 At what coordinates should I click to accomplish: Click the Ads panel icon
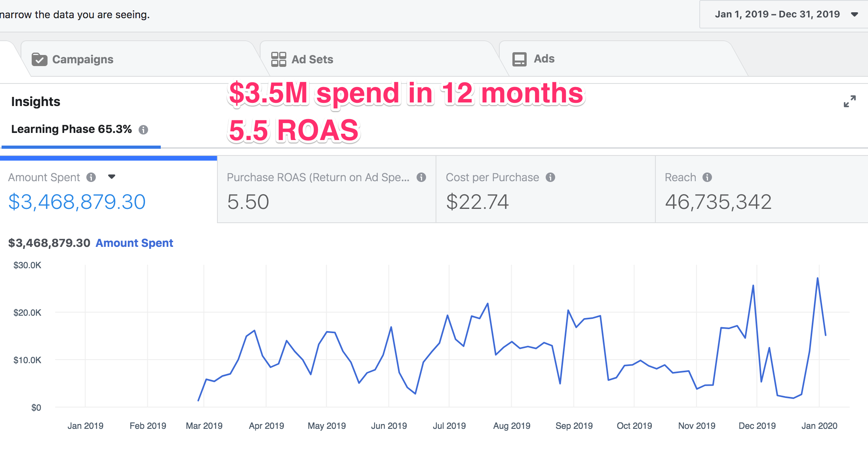coord(519,59)
